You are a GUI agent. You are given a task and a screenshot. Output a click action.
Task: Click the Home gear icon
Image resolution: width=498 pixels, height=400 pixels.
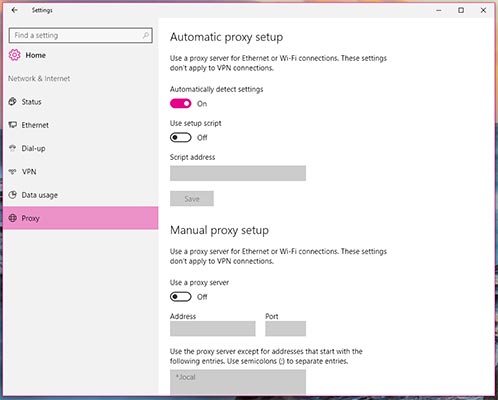14,55
